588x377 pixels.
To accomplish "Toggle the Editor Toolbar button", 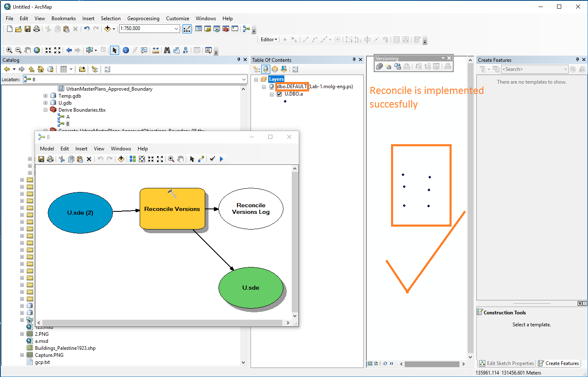I will (x=187, y=28).
